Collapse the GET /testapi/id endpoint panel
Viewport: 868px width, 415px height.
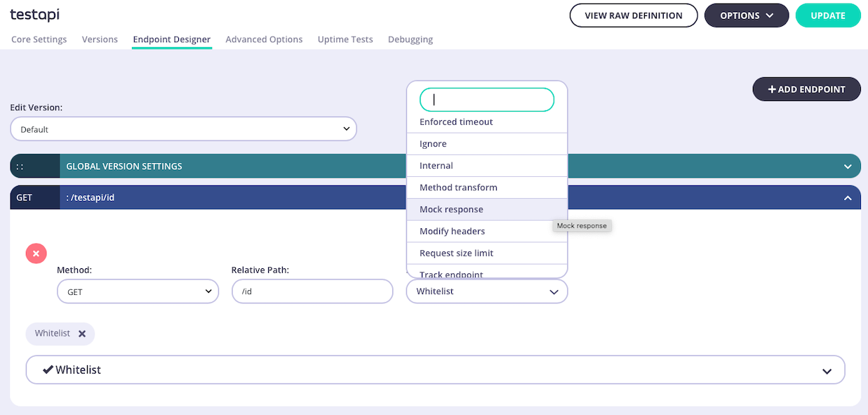(848, 197)
